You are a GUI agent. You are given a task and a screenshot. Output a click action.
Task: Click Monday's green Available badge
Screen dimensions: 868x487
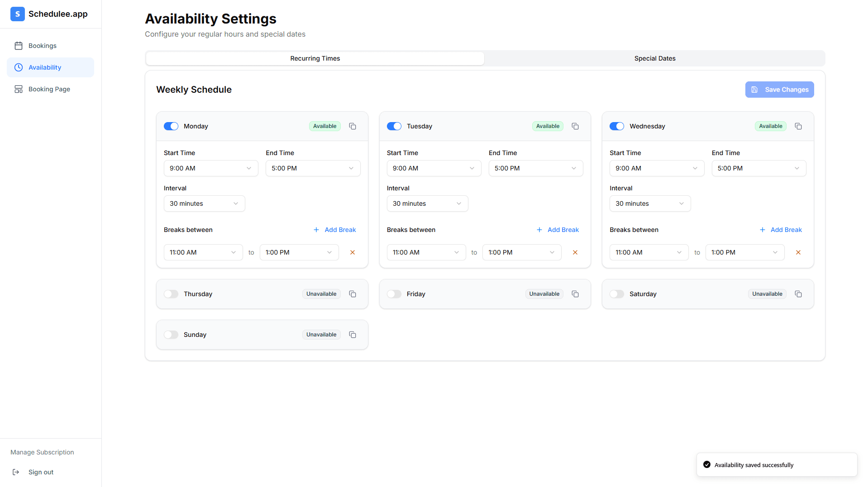(325, 126)
